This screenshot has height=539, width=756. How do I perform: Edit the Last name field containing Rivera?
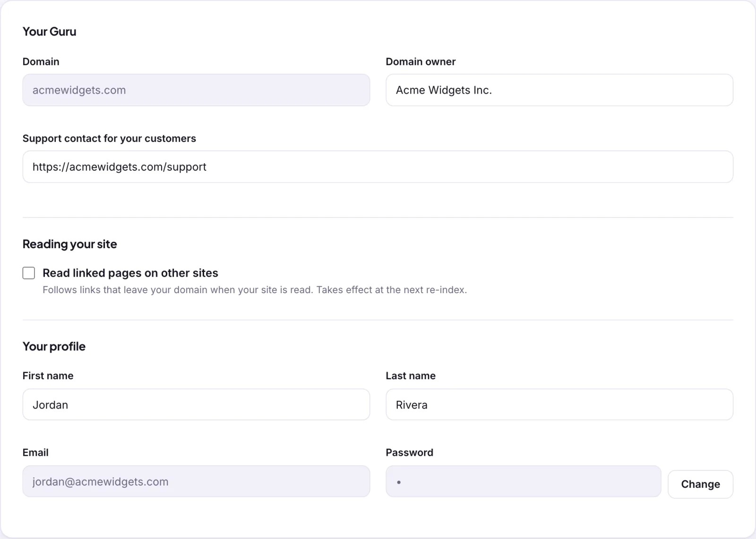pos(559,405)
